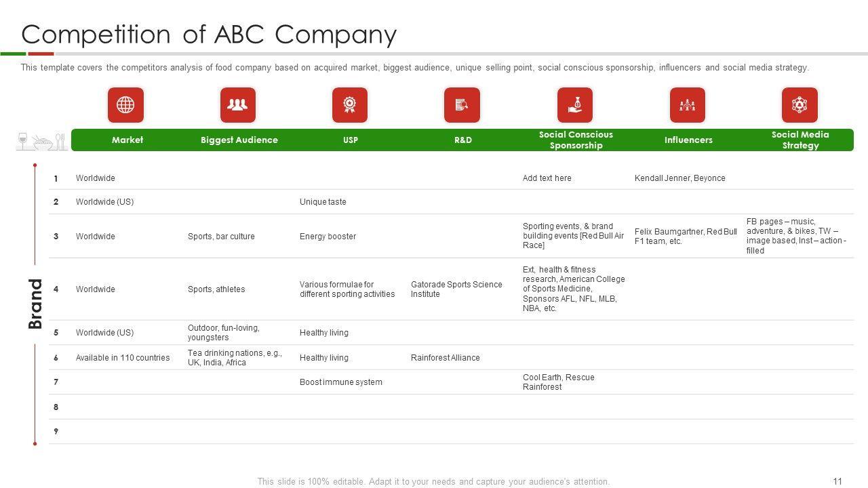Screen dimensions: 868x488
Task: Click 'Outdoor, fun-loving, youngsters' cell
Action: tap(224, 333)
